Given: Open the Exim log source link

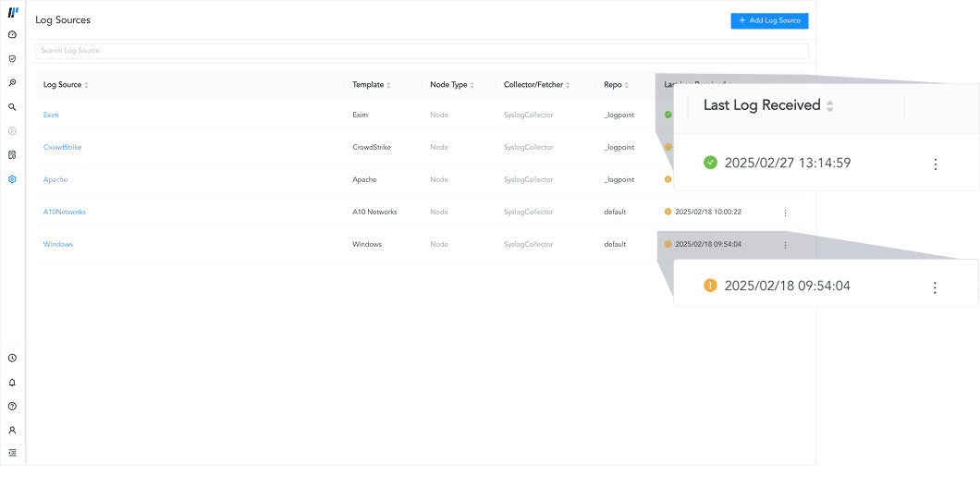Looking at the screenshot, I should pos(51,115).
